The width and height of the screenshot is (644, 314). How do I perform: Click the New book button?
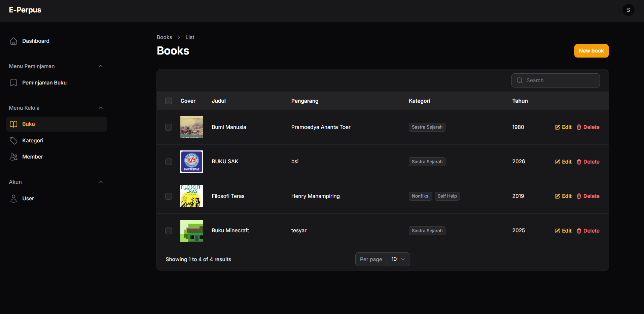[x=591, y=51]
